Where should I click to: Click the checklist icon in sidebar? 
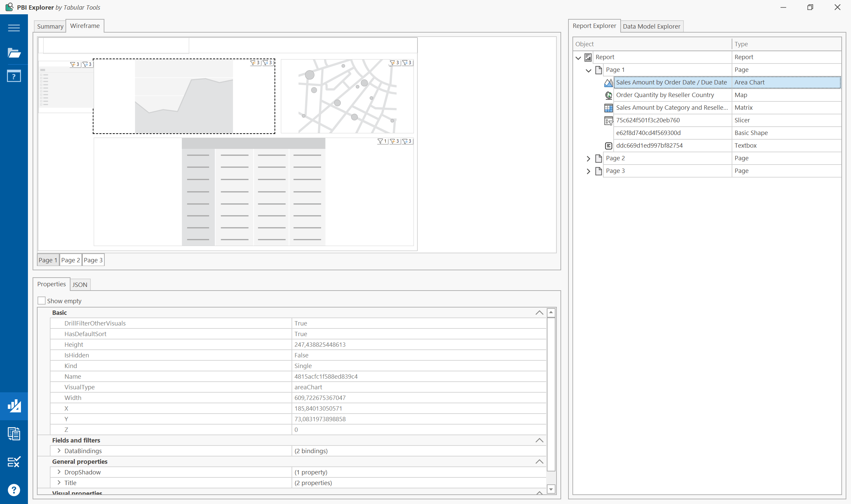pyautogui.click(x=14, y=461)
